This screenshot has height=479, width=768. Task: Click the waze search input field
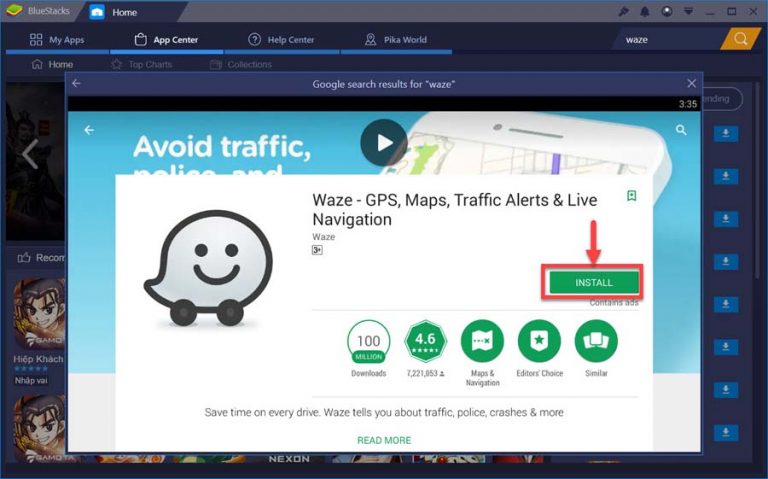point(669,40)
